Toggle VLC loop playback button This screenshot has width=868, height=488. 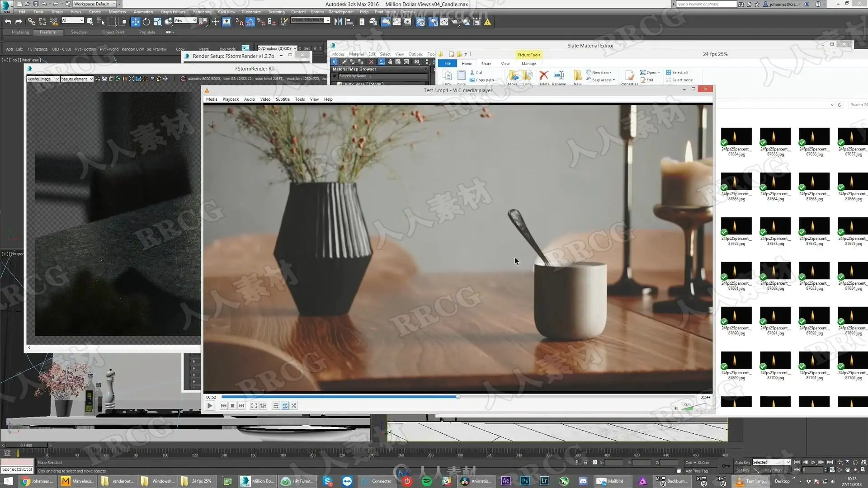pos(285,406)
